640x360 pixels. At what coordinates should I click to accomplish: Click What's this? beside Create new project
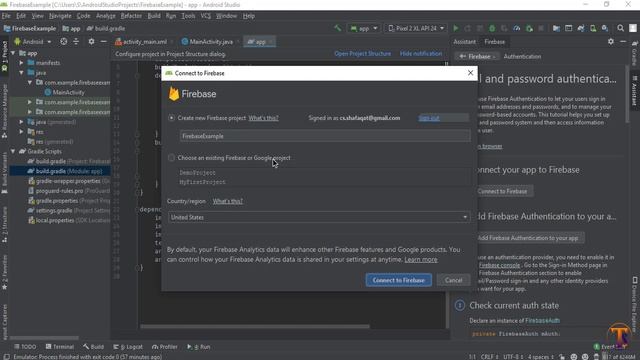(263, 118)
